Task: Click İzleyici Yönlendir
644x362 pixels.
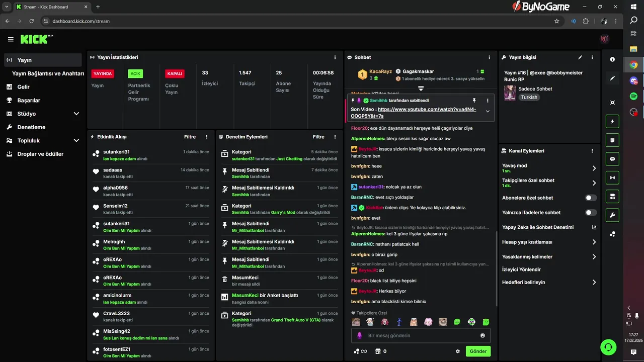Action: tap(521, 269)
